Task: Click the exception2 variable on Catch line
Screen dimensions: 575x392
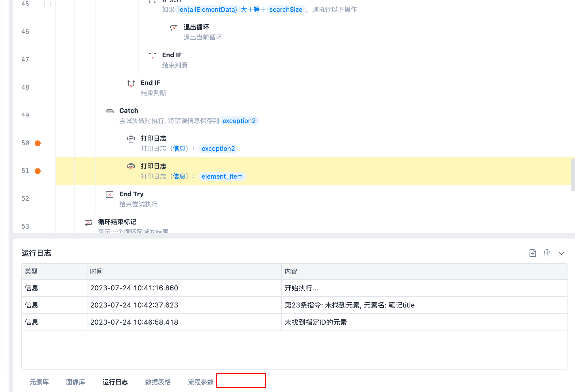Action: pos(239,121)
